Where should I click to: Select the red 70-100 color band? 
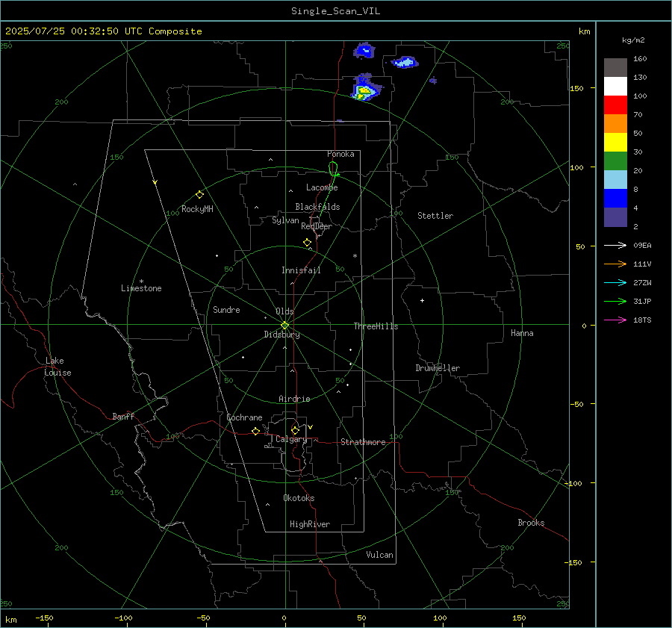click(615, 105)
